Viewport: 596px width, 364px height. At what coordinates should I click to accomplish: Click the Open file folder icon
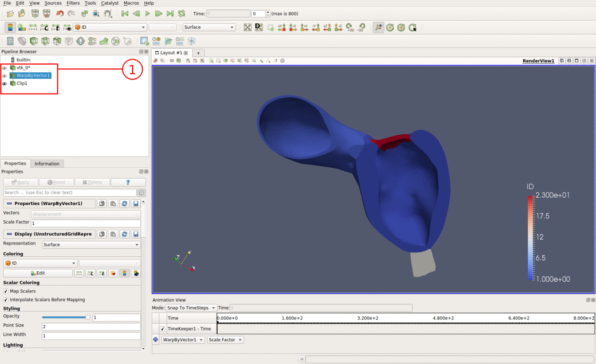coord(10,14)
